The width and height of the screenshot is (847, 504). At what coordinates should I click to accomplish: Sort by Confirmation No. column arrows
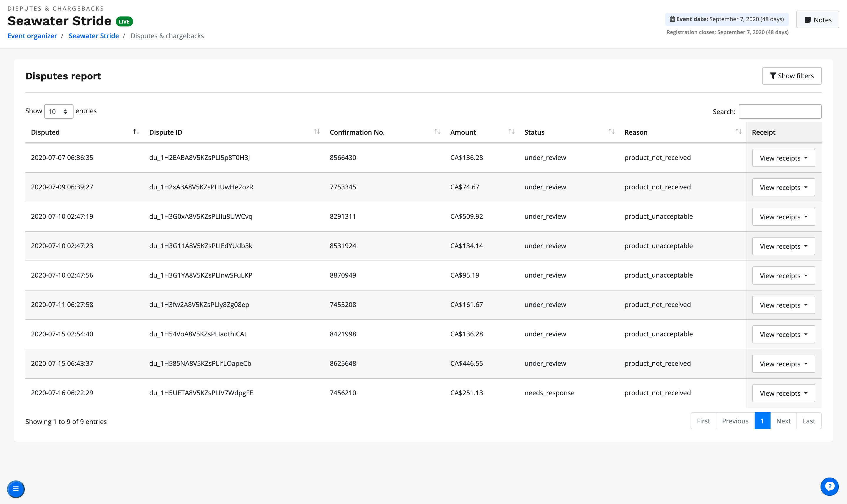click(x=437, y=132)
